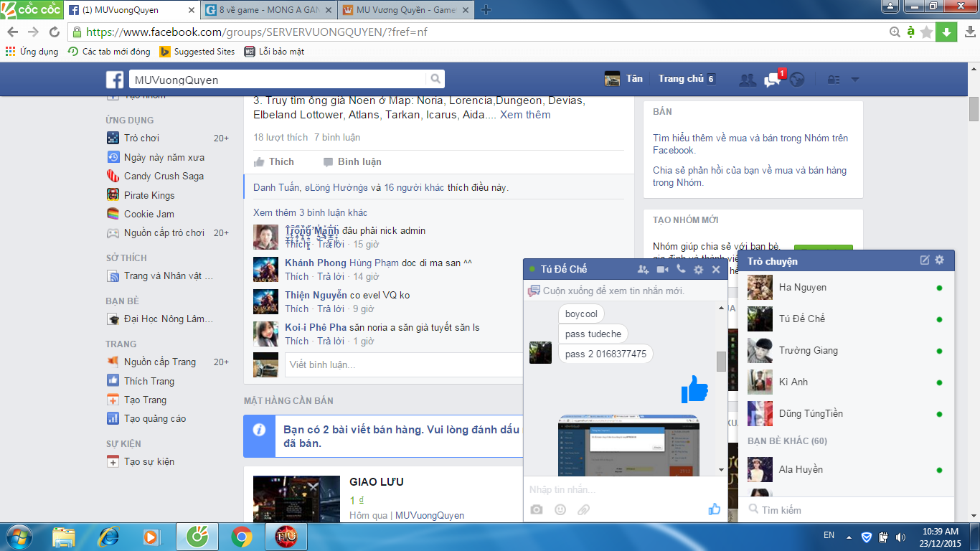Screen dimensions: 980x551
Task: Click the chat window scrollbar thumb
Action: pyautogui.click(x=721, y=361)
